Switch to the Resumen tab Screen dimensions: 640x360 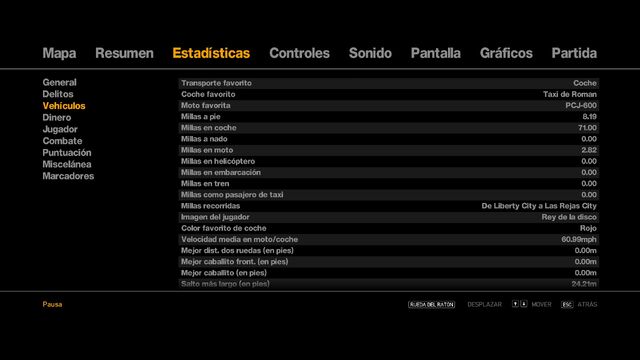coord(124,53)
